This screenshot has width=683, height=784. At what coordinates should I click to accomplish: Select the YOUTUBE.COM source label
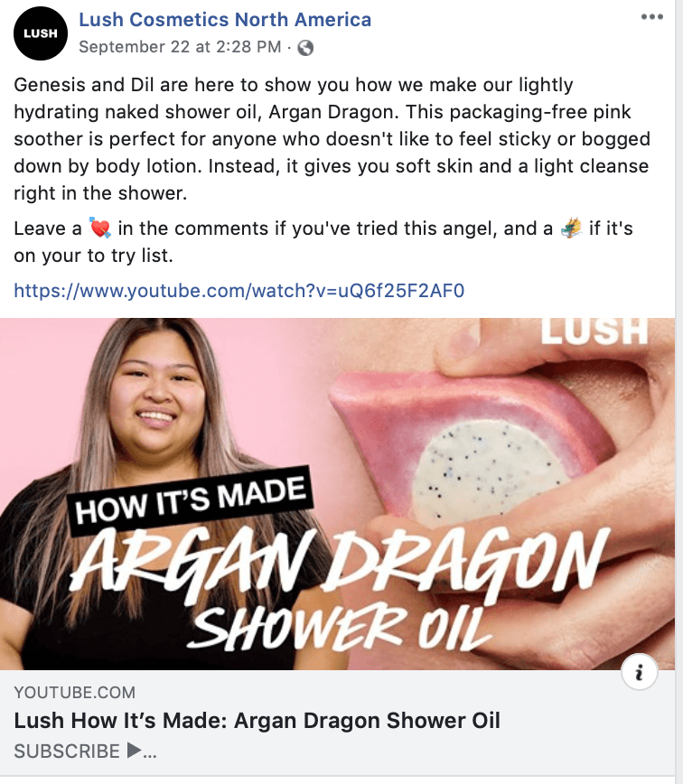tap(74, 693)
